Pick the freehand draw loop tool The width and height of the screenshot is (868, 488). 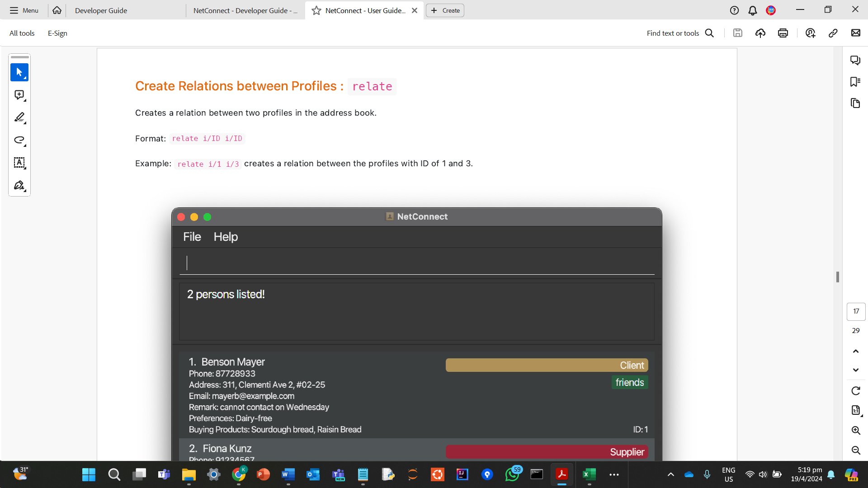[x=19, y=140]
